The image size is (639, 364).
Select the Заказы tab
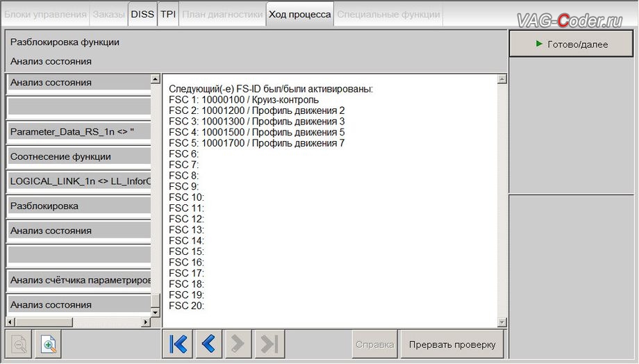click(108, 15)
